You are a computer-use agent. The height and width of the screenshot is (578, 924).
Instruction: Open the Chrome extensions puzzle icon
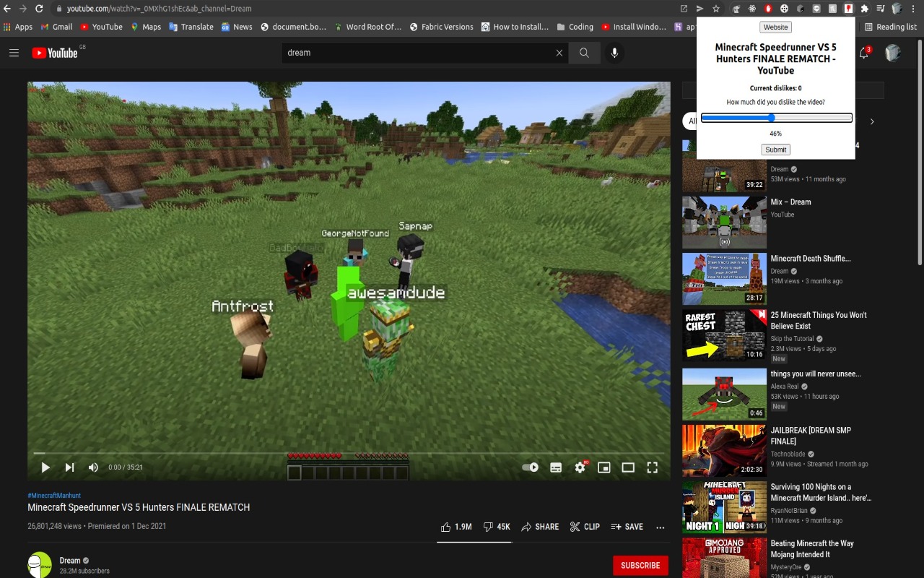865,9
